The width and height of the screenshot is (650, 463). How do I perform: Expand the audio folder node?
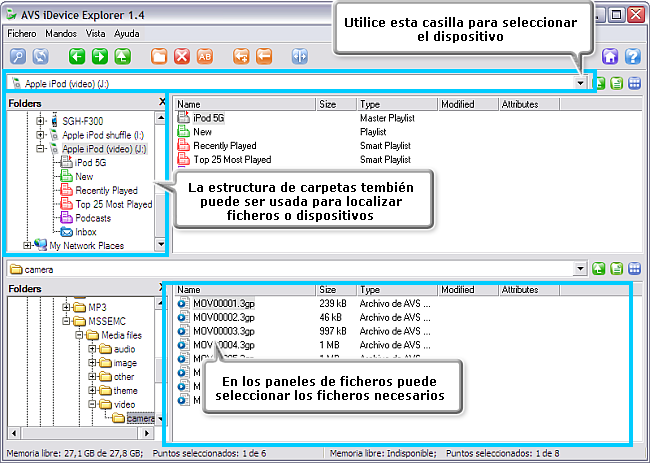click(x=92, y=349)
